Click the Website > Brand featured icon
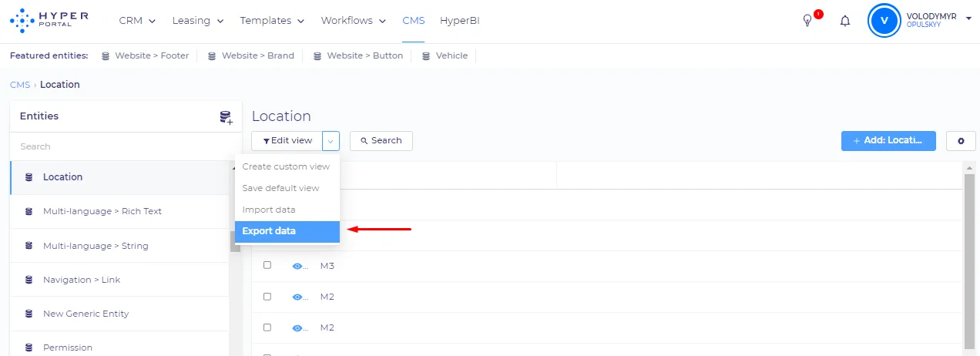Image resolution: width=980 pixels, height=356 pixels. point(211,56)
